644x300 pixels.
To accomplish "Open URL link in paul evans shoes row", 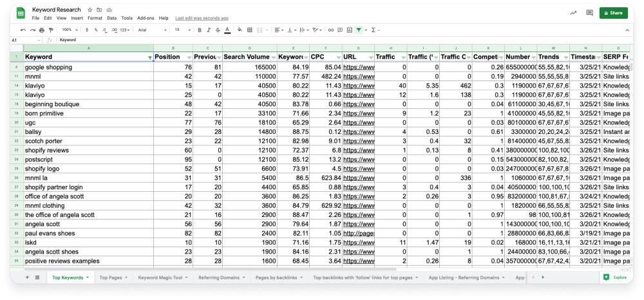I will click(x=359, y=233).
